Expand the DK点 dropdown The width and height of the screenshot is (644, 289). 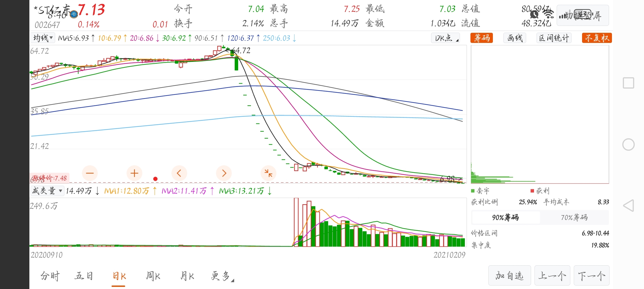445,38
